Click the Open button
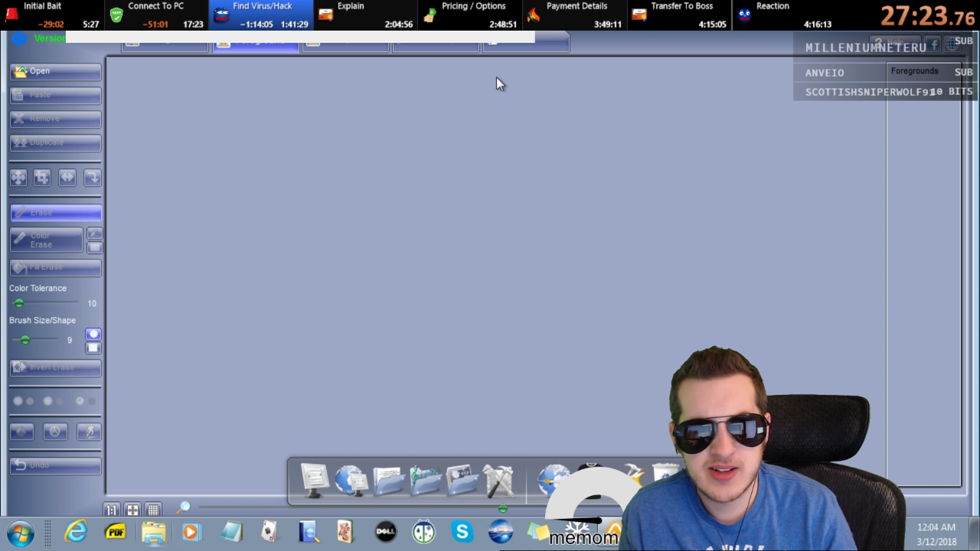Image resolution: width=980 pixels, height=551 pixels. point(55,71)
